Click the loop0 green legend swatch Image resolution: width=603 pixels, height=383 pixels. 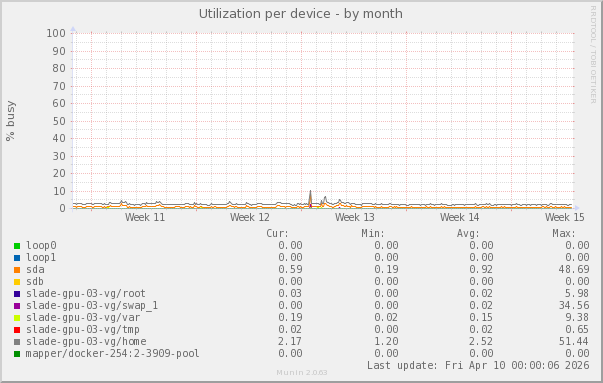pyautogui.click(x=17, y=246)
